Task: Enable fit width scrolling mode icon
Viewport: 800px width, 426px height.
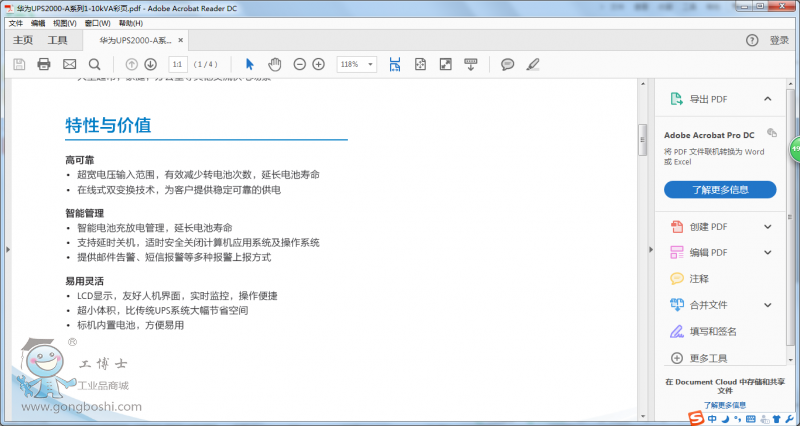Action: 394,64
